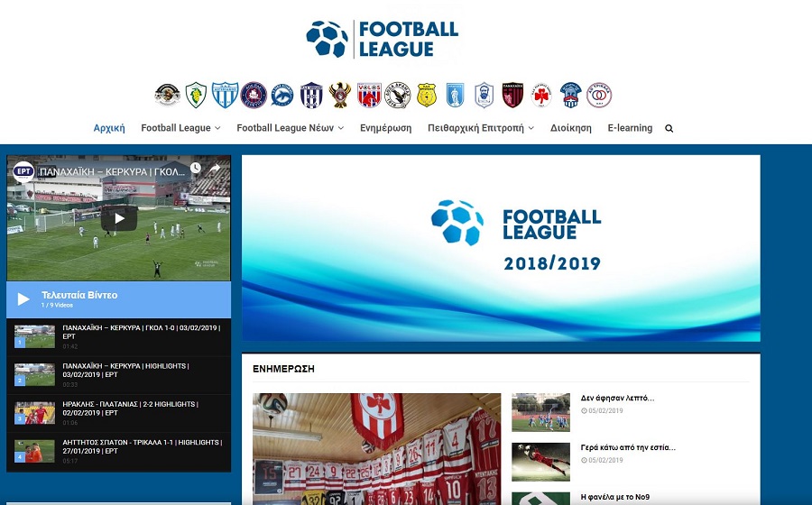This screenshot has height=505, width=812.
Task: Open the Volos red and blue crest
Action: (369, 96)
